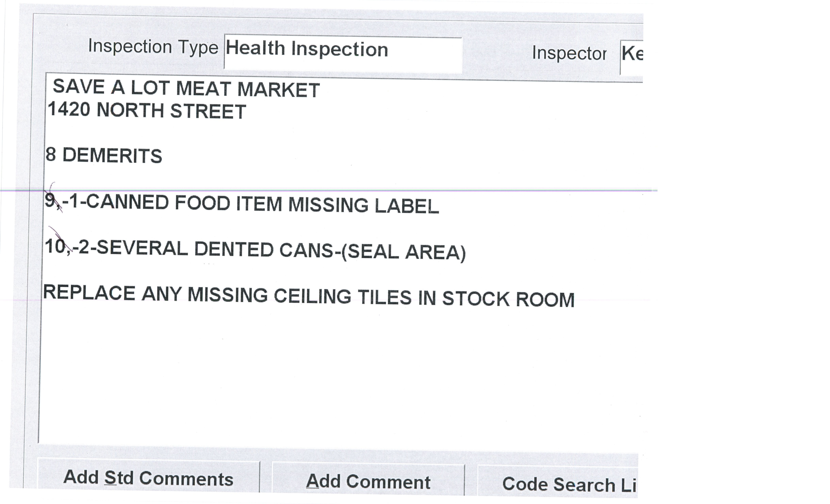Click the word DEMERITS in the comments
The width and height of the screenshot is (830, 504).
pyautogui.click(x=112, y=156)
